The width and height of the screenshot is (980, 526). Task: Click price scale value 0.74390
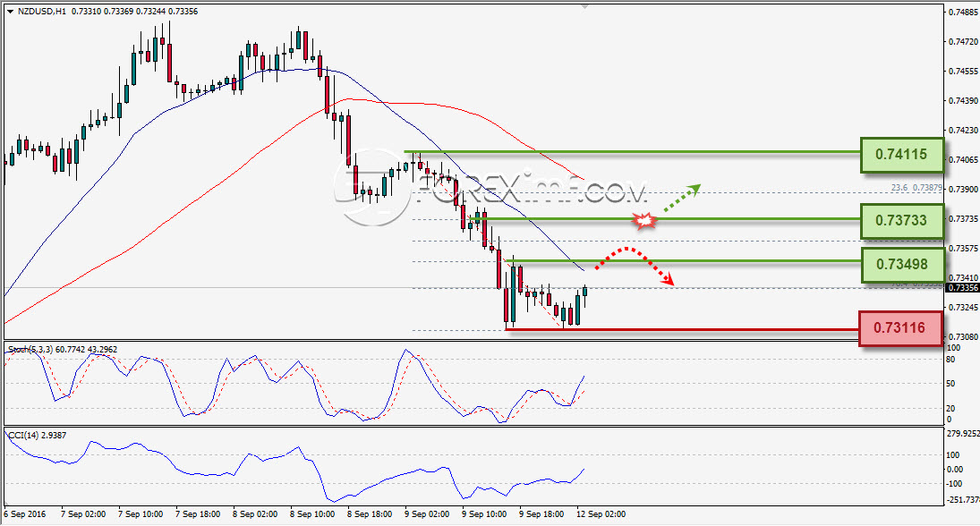tap(963, 100)
